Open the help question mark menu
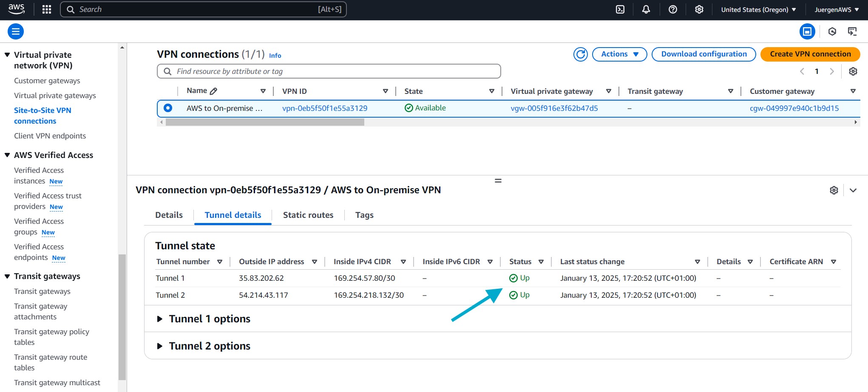This screenshot has height=392, width=868. [x=673, y=9]
